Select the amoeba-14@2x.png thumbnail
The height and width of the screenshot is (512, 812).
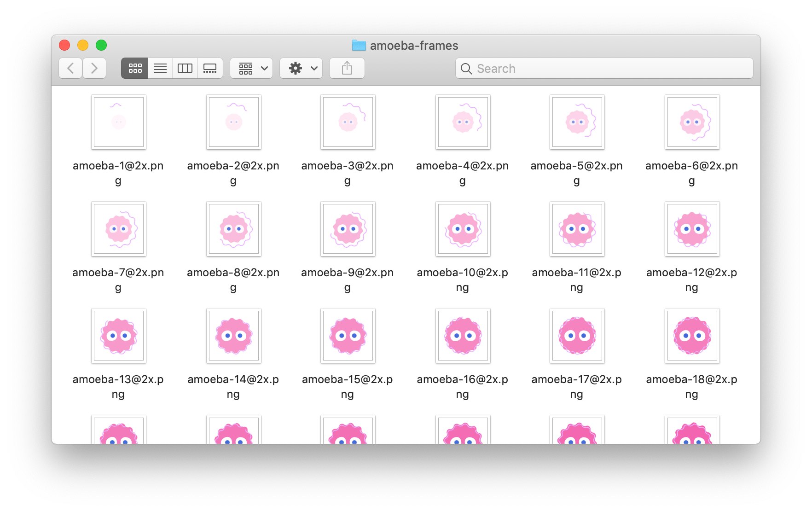[234, 336]
